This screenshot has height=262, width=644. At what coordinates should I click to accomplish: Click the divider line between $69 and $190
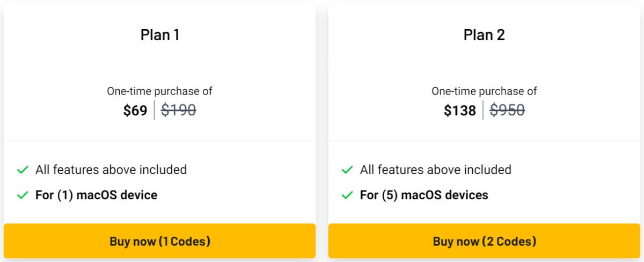point(154,110)
